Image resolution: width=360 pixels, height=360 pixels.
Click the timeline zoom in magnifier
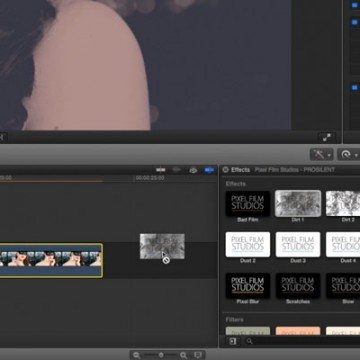[183, 355]
